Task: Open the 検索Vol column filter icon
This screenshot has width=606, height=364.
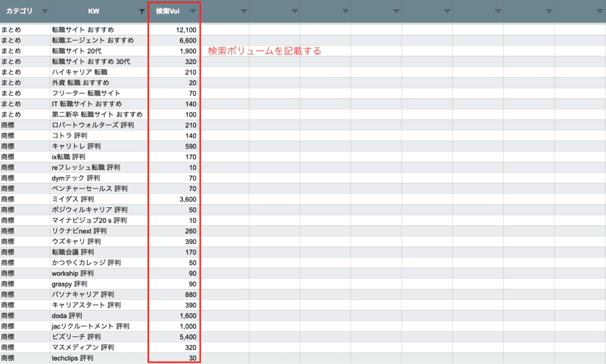Action: coord(192,11)
